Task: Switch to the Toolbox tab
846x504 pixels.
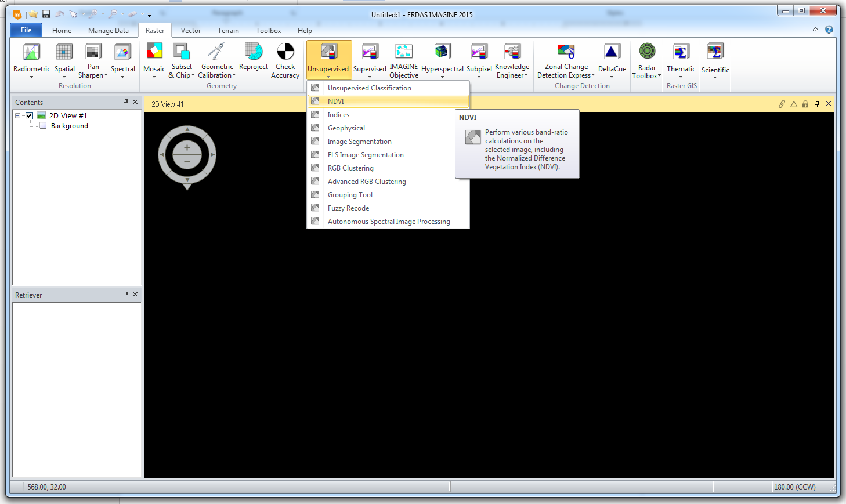Action: coord(268,31)
